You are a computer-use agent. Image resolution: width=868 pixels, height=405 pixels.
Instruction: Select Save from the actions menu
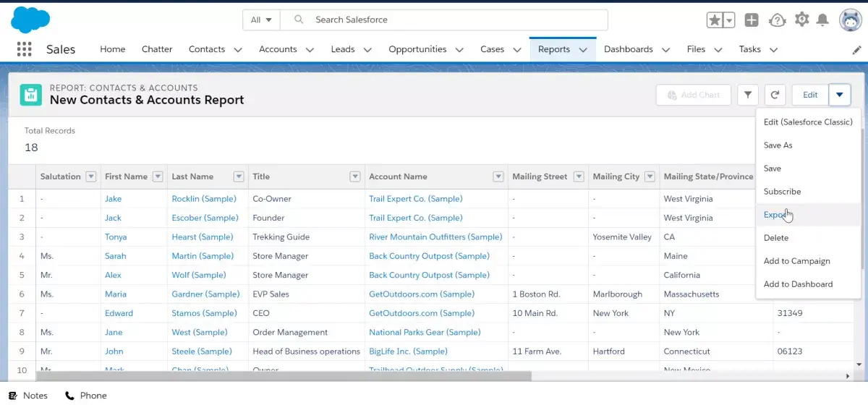click(808, 169)
